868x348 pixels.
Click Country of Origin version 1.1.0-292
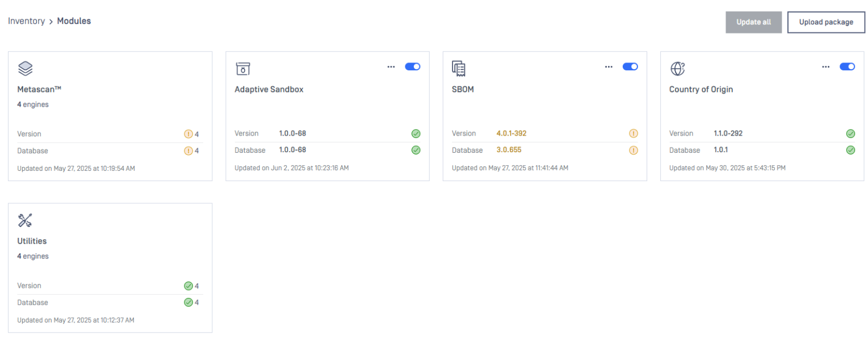click(x=728, y=133)
